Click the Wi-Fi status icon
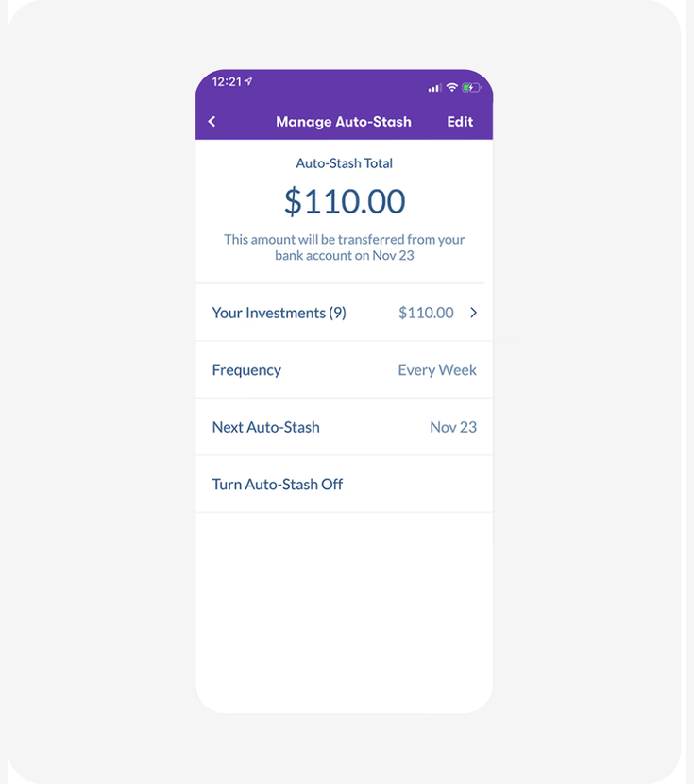This screenshot has height=784, width=694. tap(452, 88)
